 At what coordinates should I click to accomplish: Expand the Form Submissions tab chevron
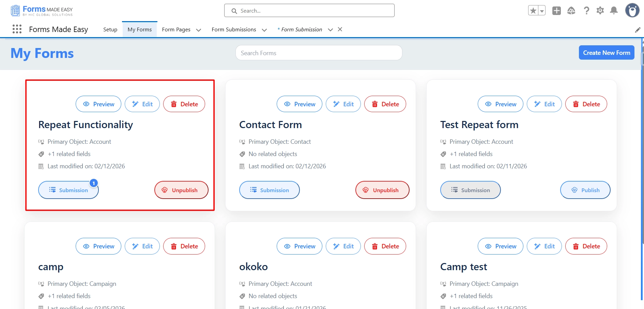(264, 30)
